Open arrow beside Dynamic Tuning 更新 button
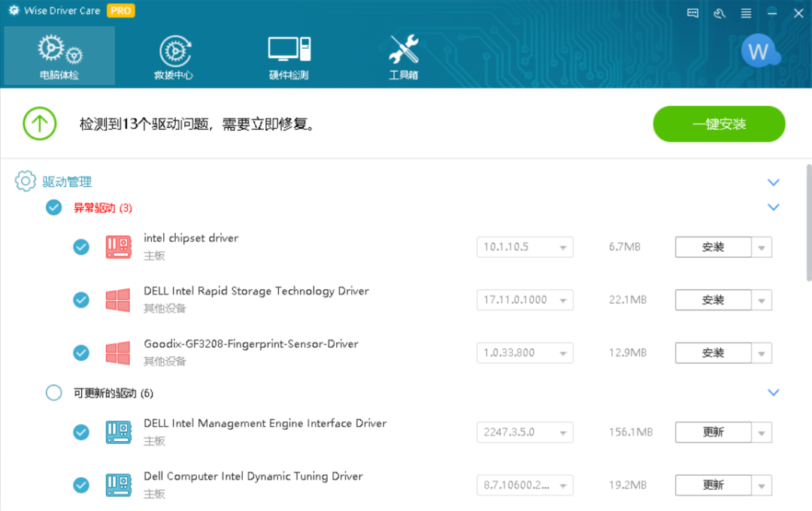The width and height of the screenshot is (812, 511). (762, 485)
